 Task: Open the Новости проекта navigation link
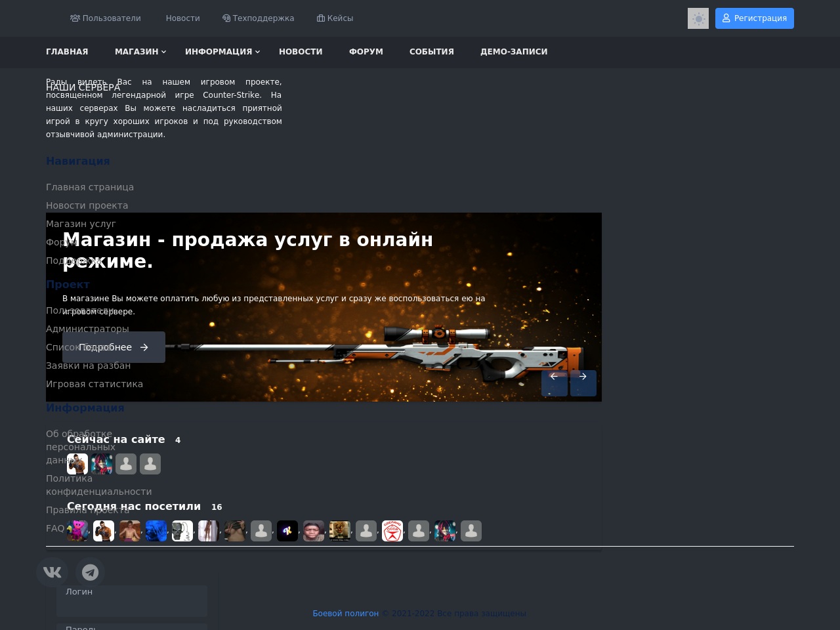[x=87, y=205]
